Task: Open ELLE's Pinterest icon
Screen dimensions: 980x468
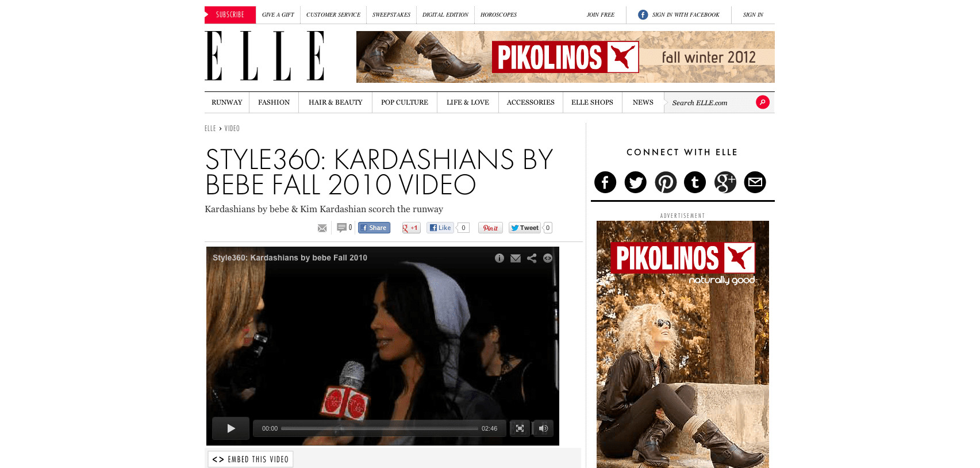Action: tap(666, 182)
